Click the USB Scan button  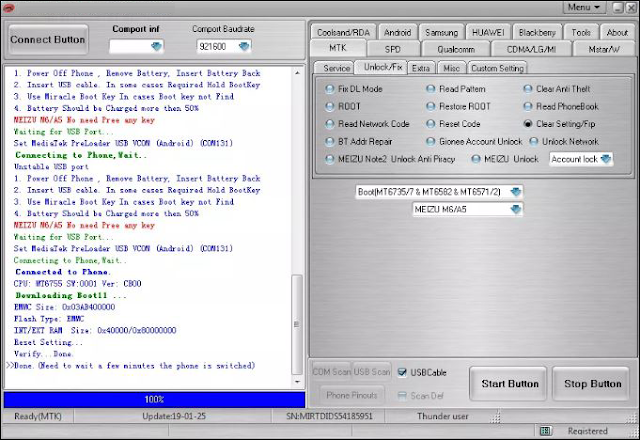pos(372,372)
